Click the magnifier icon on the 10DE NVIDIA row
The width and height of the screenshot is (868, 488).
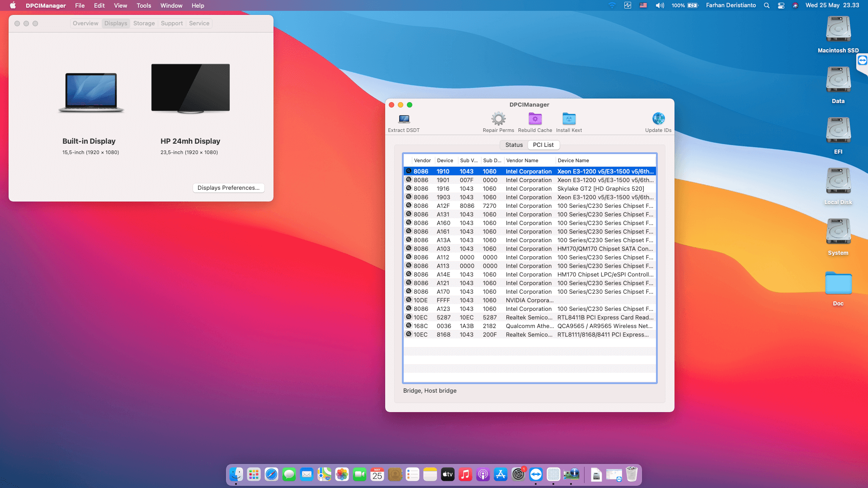[409, 300]
